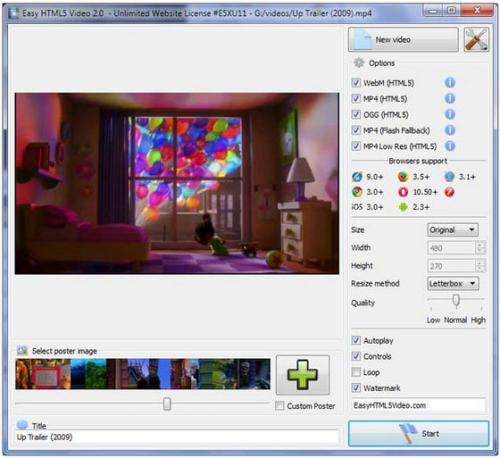Click the Browsers support heading

(x=418, y=161)
